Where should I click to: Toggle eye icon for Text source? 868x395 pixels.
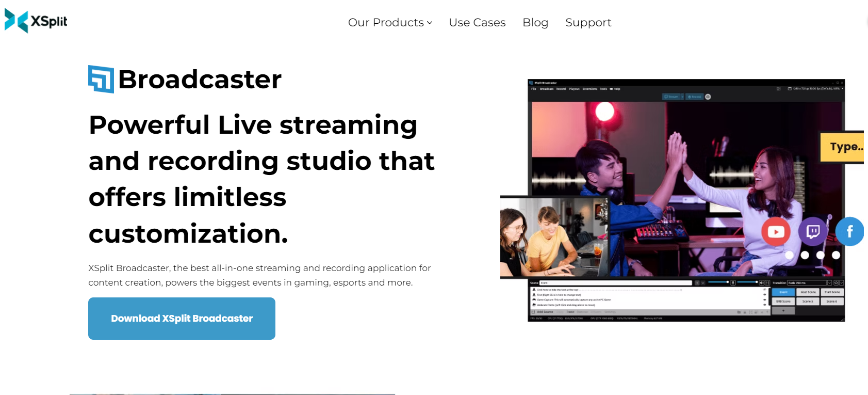coord(764,295)
